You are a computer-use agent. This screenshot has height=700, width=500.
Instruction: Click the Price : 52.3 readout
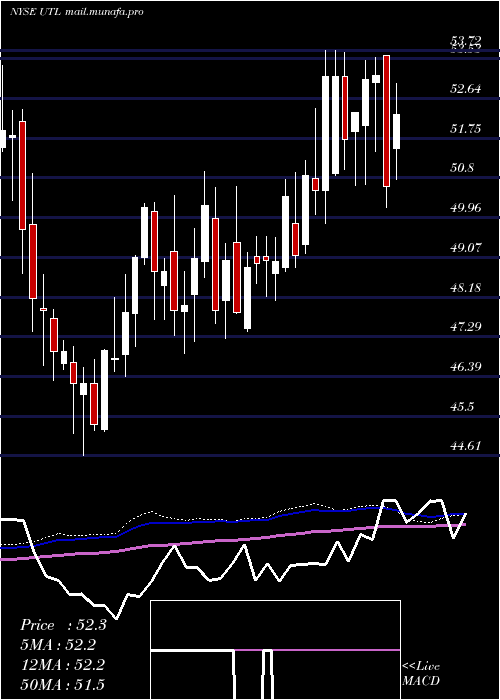tap(63, 625)
